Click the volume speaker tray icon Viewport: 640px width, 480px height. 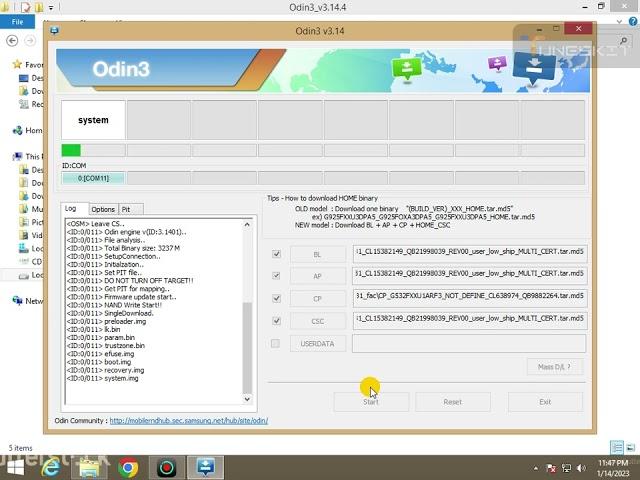[x=582, y=468]
